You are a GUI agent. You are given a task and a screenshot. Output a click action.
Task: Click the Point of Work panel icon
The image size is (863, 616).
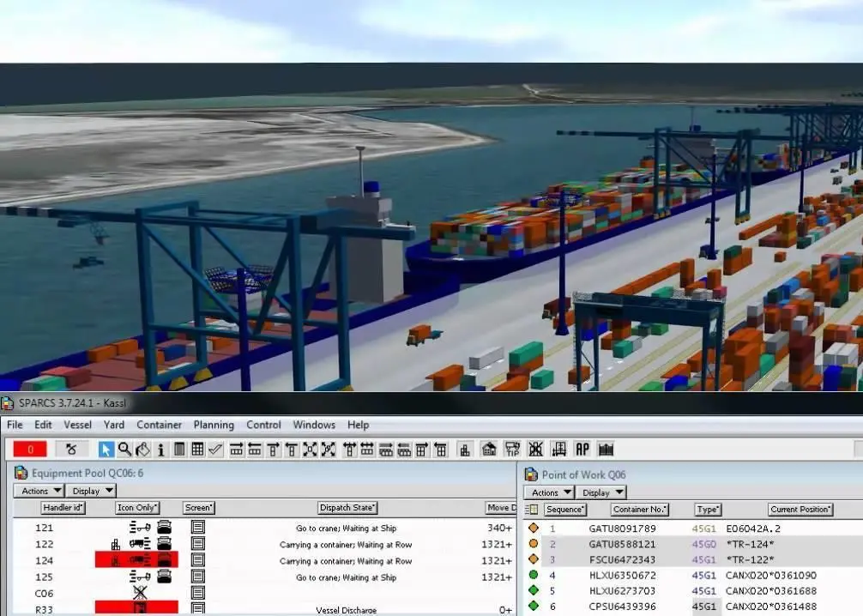pyautogui.click(x=531, y=474)
